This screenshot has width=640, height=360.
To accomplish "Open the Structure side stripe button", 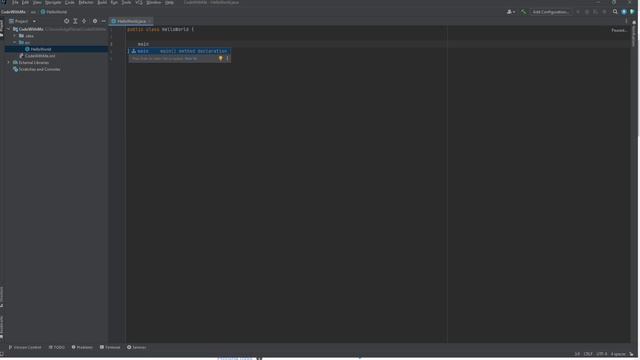I will pos(2,297).
